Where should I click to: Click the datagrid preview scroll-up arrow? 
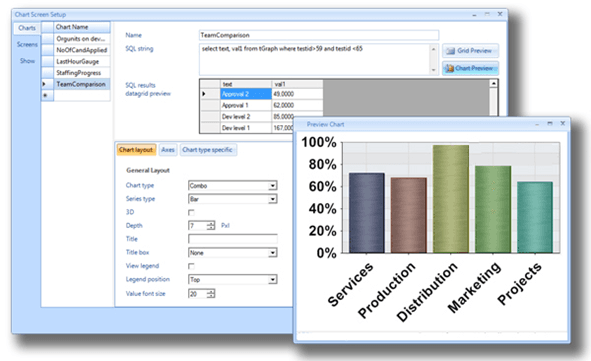pos(493,84)
